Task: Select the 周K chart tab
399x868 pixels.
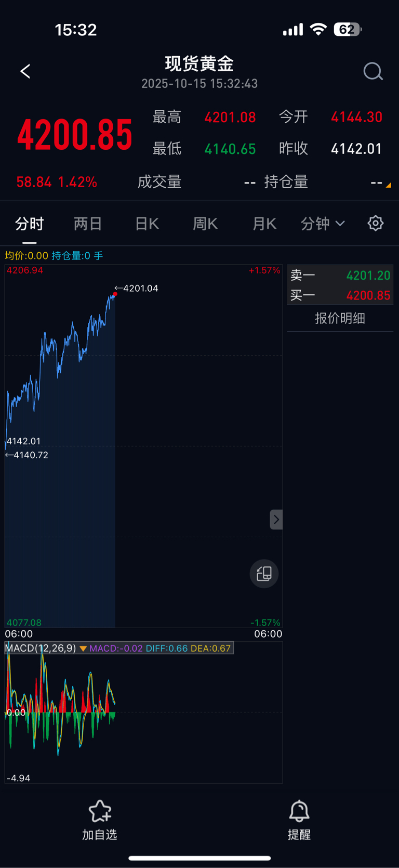Action: [x=205, y=224]
